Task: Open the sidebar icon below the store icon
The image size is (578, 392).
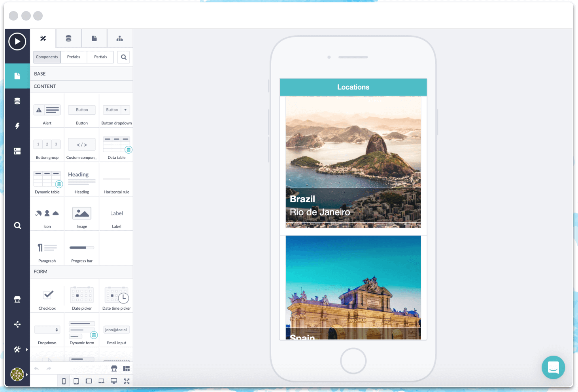Action: tap(17, 324)
